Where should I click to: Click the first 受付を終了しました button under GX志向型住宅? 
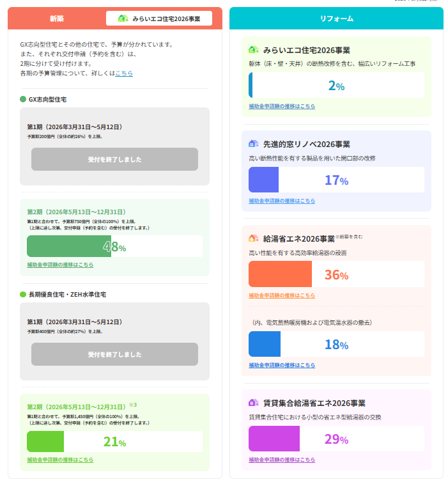pos(115,159)
